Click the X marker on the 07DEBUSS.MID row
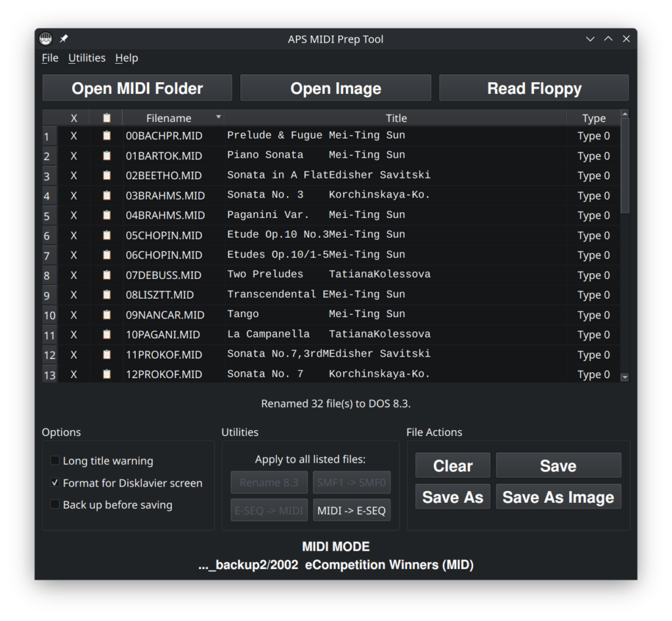 [73, 275]
